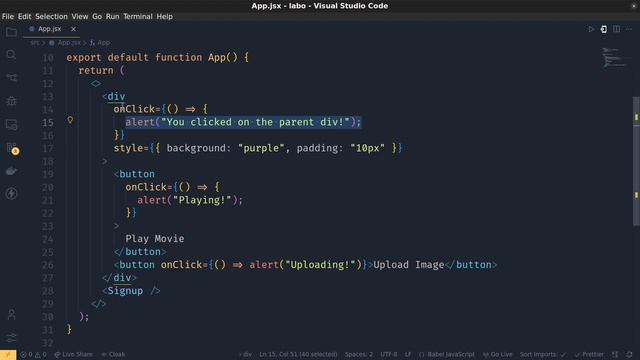
Task: Open the Terminal menu
Action: [138, 17]
